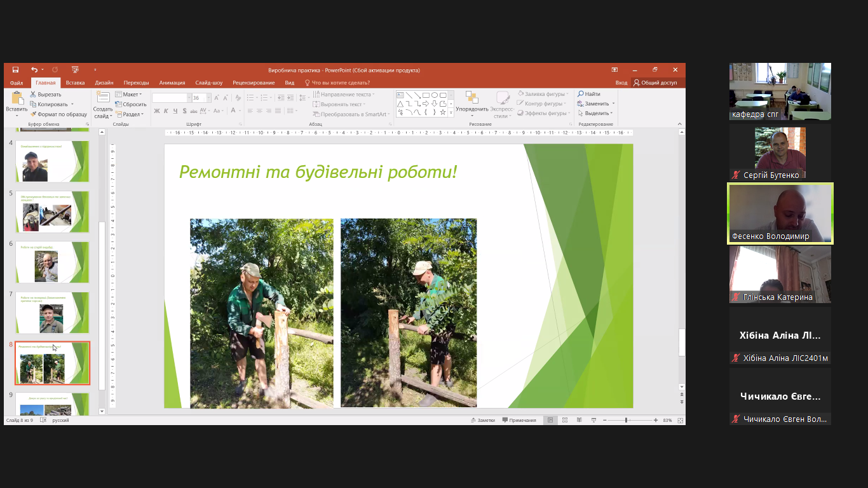Toggle Comments (Примечания) pane in status bar
Image resolution: width=868 pixels, height=488 pixels.
point(519,420)
